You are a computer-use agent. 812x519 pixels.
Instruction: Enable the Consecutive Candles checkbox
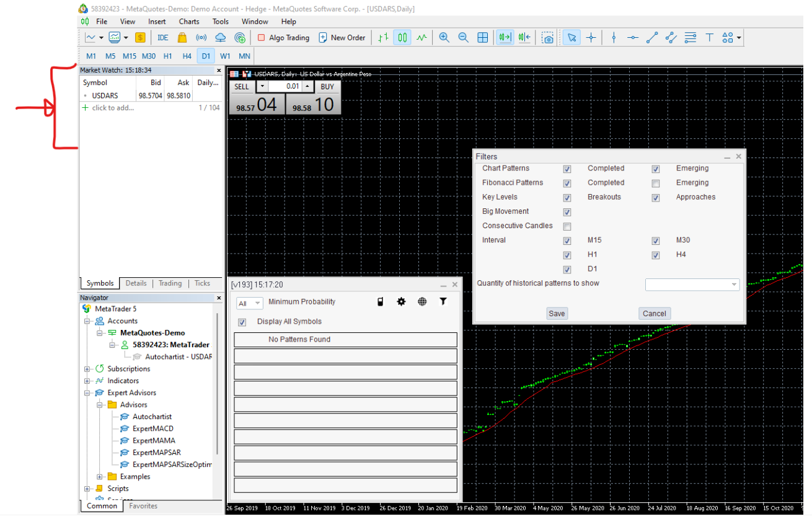pyautogui.click(x=567, y=226)
